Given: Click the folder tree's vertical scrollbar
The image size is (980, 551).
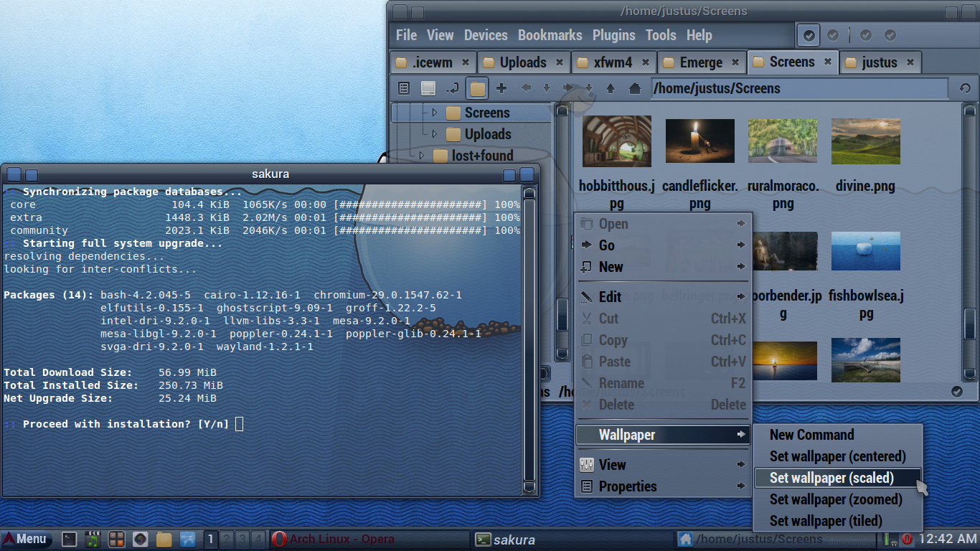Looking at the screenshot, I should tap(562, 233).
